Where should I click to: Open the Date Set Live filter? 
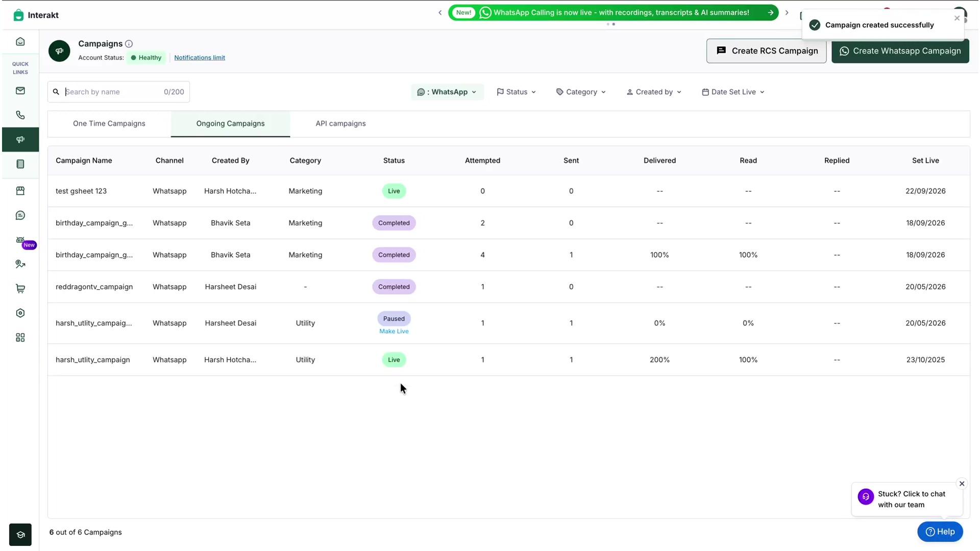733,92
